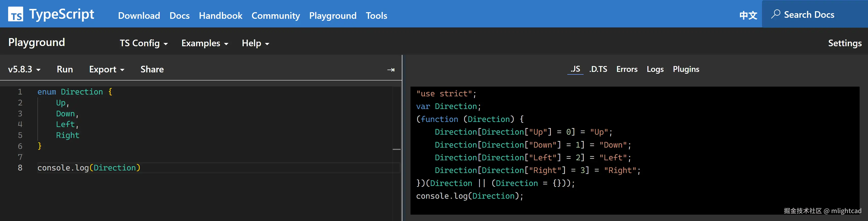The height and width of the screenshot is (221, 868).
Task: Click the search magnifier icon
Action: click(775, 14)
